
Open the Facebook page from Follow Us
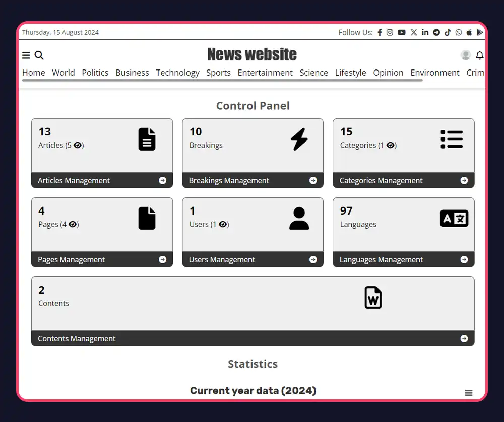pos(380,32)
